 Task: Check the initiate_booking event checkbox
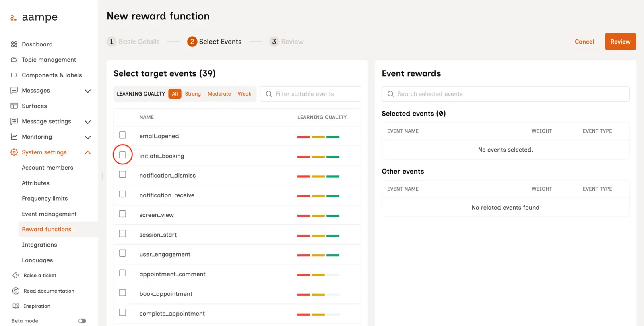pyautogui.click(x=122, y=155)
